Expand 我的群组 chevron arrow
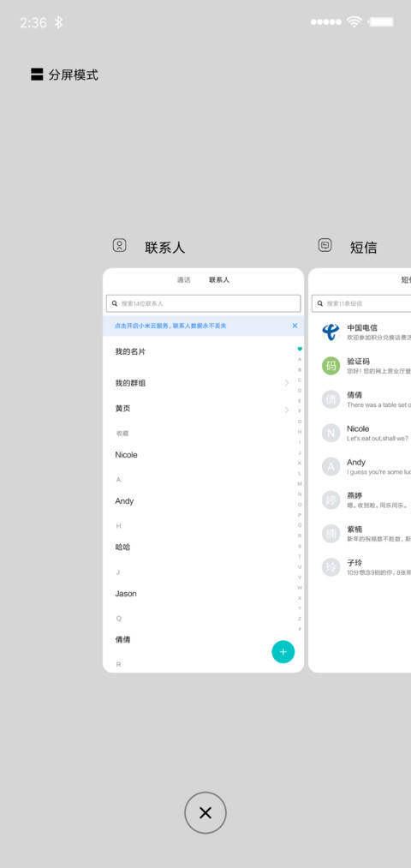 tap(287, 383)
